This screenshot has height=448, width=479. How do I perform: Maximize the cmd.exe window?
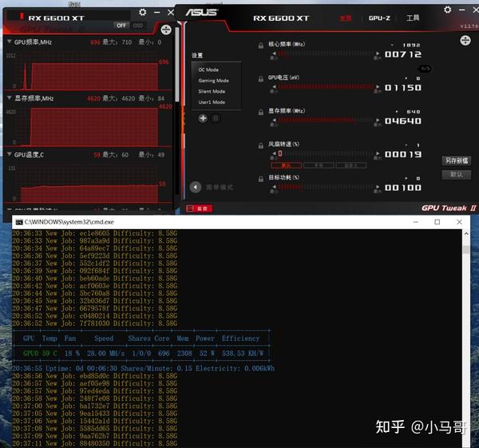tap(437, 222)
